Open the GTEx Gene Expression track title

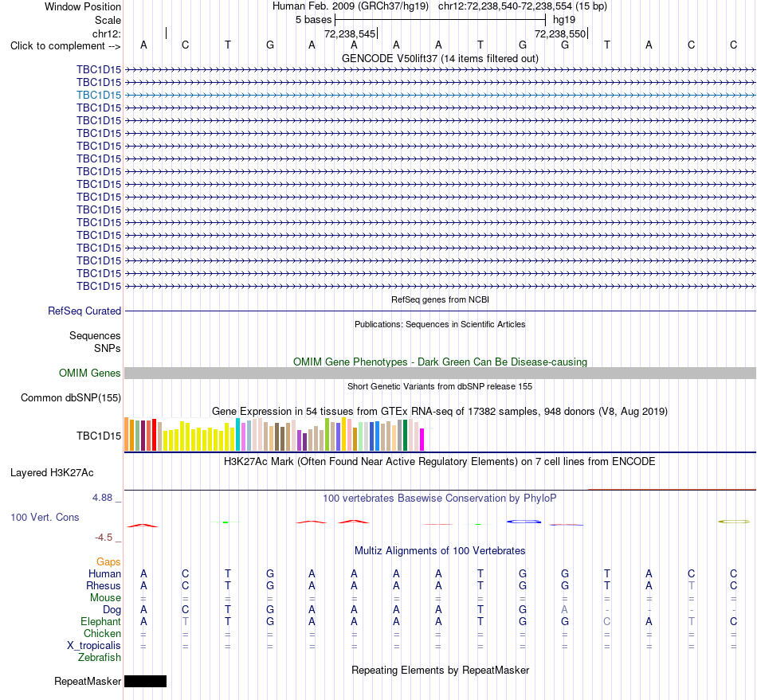point(440,412)
